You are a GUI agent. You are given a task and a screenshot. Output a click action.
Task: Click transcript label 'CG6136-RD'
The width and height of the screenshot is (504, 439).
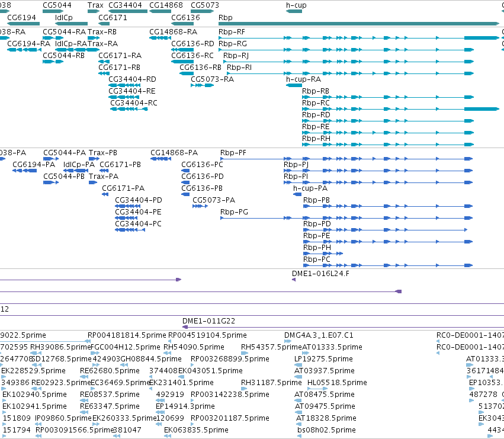pos(192,44)
